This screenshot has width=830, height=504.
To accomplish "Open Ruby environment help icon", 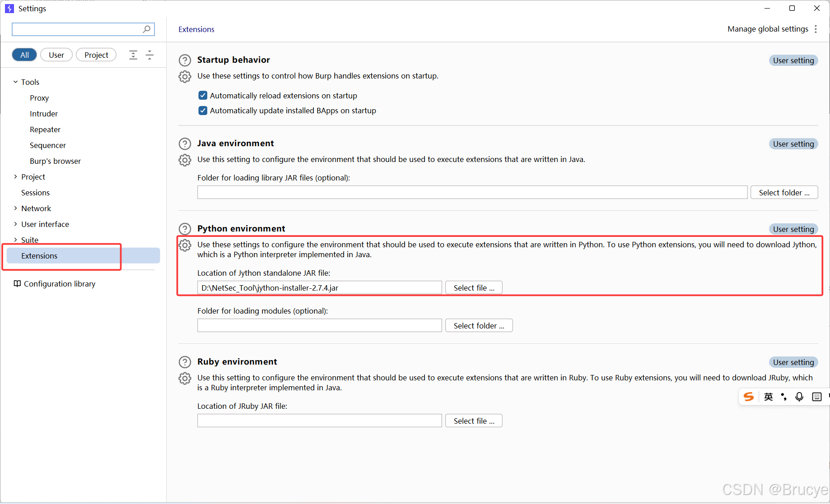I will point(185,362).
